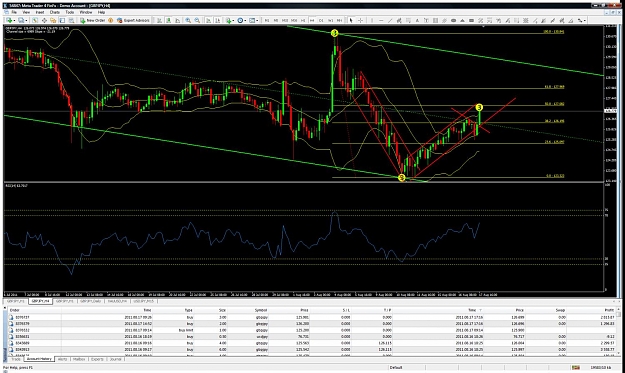Open the Account History terminal tab
Image resolution: width=625 pixels, height=373 pixels.
39,359
